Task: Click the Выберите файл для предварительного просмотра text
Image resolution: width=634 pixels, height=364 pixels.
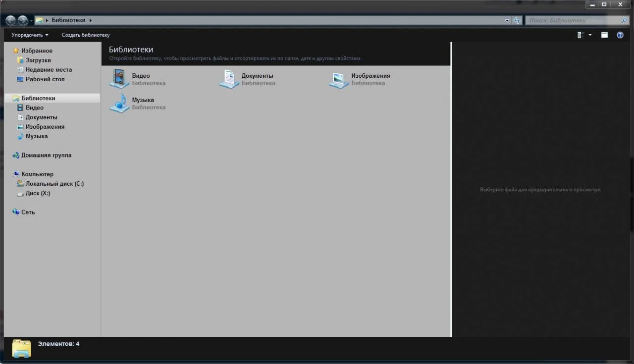Action: (x=540, y=190)
